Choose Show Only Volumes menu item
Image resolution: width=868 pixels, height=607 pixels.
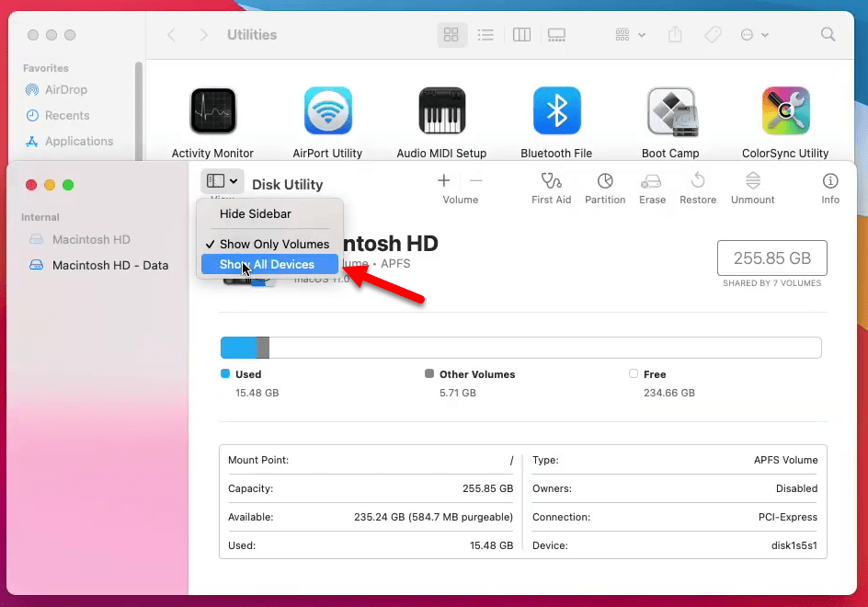tap(269, 245)
